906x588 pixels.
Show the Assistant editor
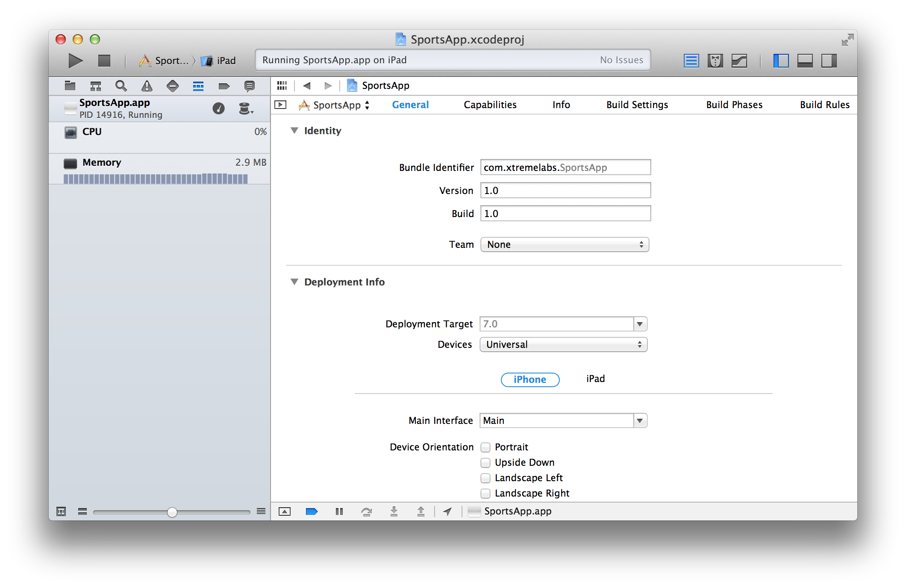(715, 61)
